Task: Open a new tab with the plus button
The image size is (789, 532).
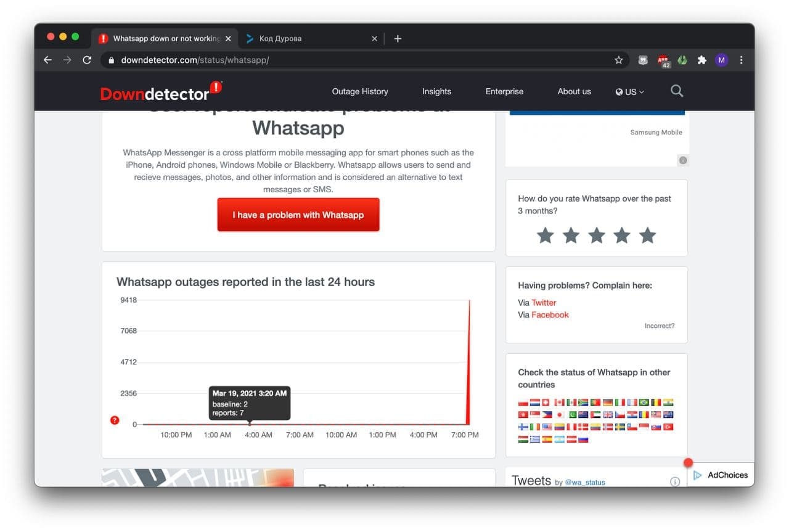Action: (398, 38)
